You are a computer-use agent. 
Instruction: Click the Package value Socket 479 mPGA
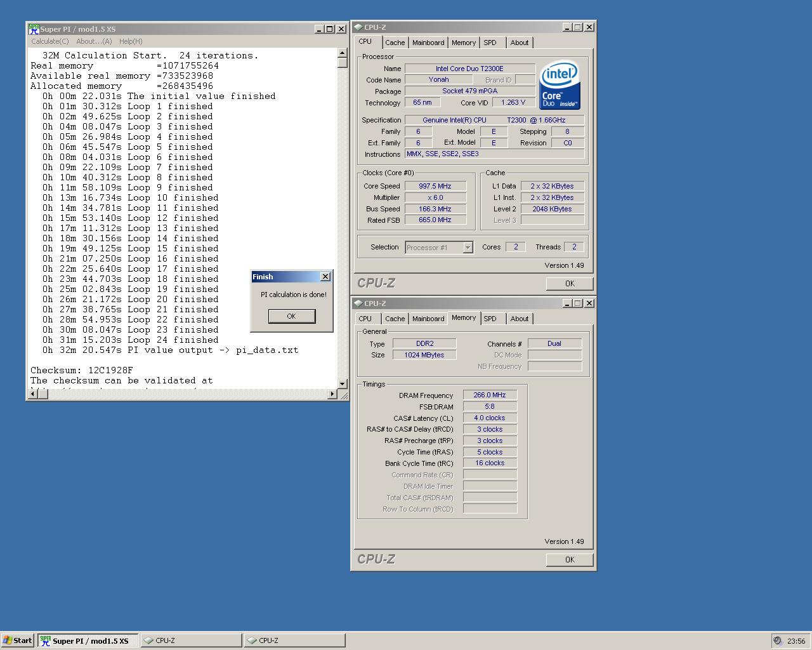(x=470, y=91)
